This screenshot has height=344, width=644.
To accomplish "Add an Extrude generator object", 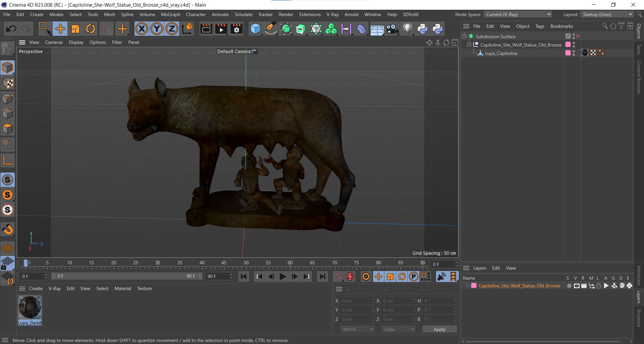I will (301, 29).
